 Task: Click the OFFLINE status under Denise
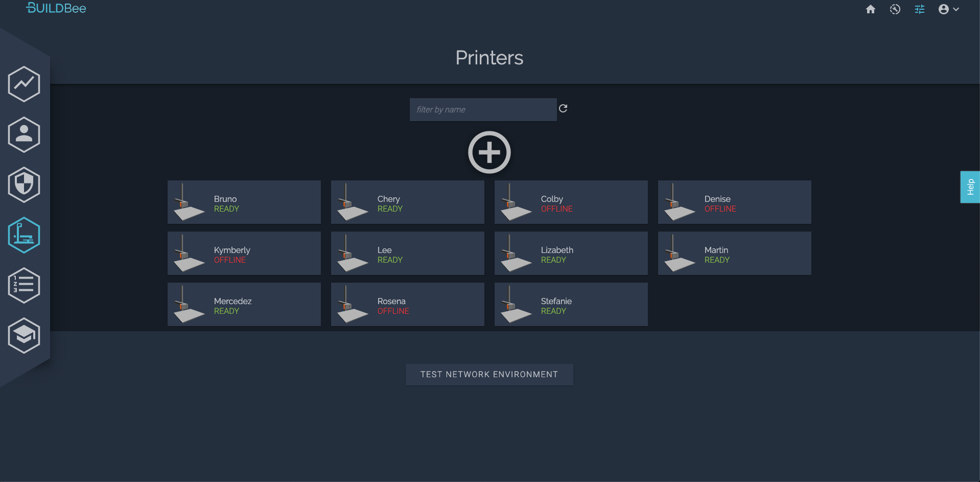click(x=720, y=209)
